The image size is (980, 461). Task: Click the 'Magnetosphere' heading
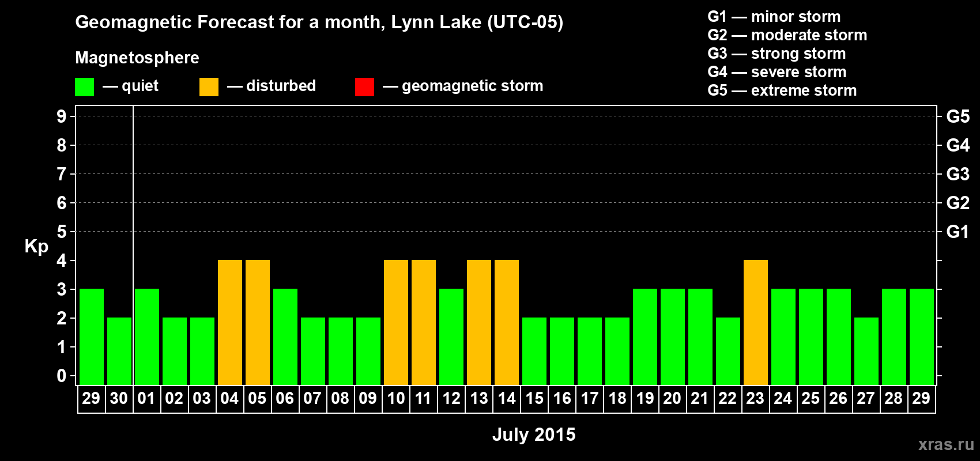(x=137, y=58)
